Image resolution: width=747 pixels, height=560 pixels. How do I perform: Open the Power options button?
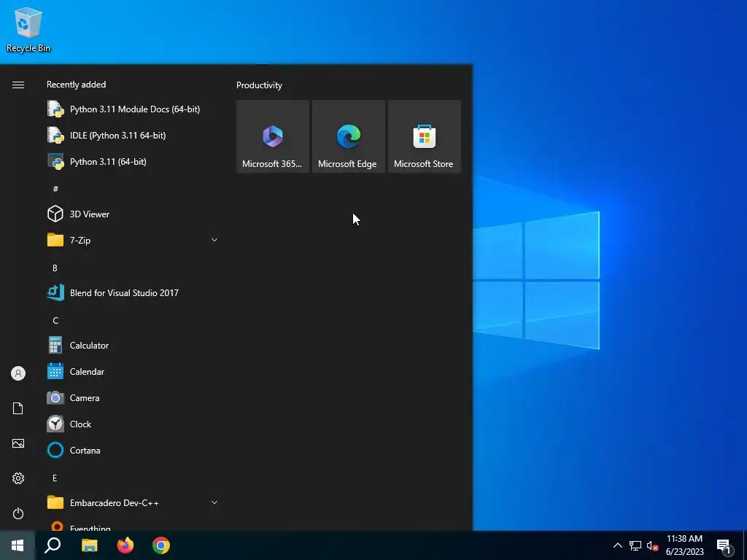click(18, 513)
